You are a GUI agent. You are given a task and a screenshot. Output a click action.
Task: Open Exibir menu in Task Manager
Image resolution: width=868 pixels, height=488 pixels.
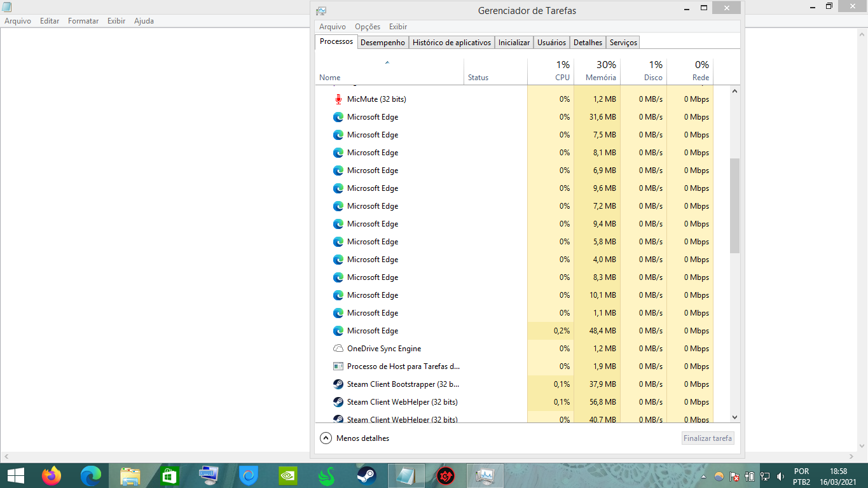coord(398,27)
